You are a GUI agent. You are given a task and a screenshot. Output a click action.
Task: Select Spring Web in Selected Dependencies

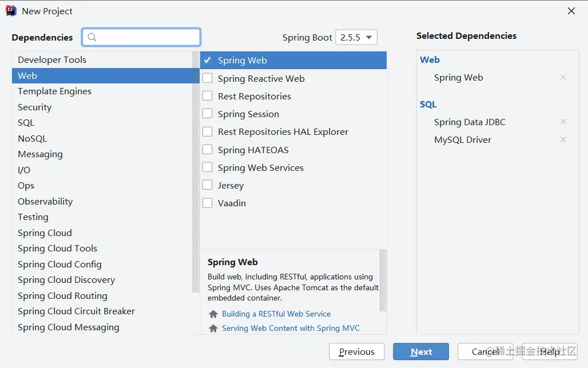click(x=458, y=78)
